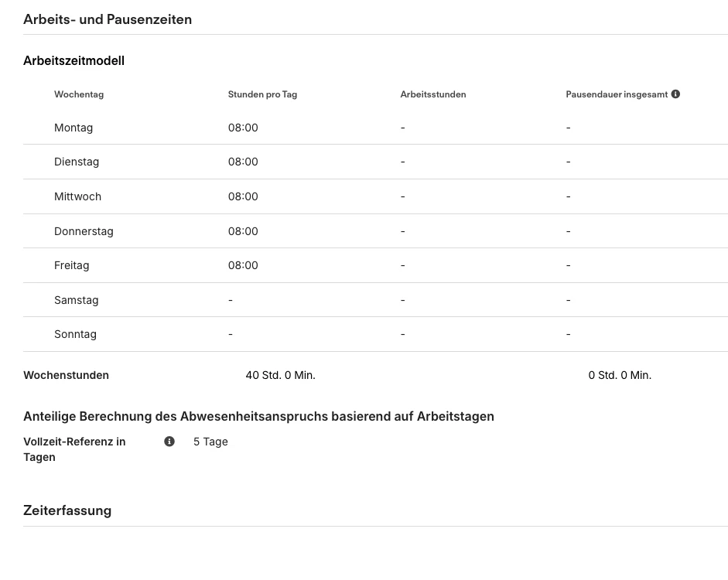Viewport: 728px width, 580px height.
Task: Click the 08:00 hours value for Dienstag
Action: (243, 162)
